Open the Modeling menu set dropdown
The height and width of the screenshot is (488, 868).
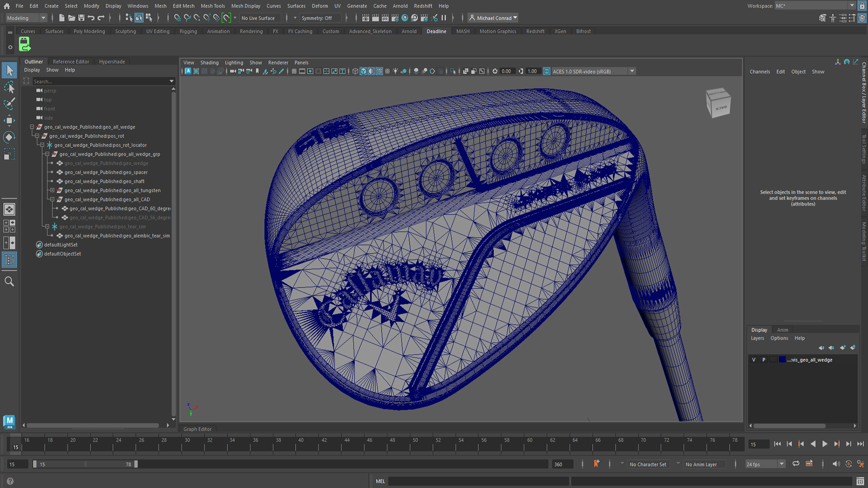click(26, 18)
